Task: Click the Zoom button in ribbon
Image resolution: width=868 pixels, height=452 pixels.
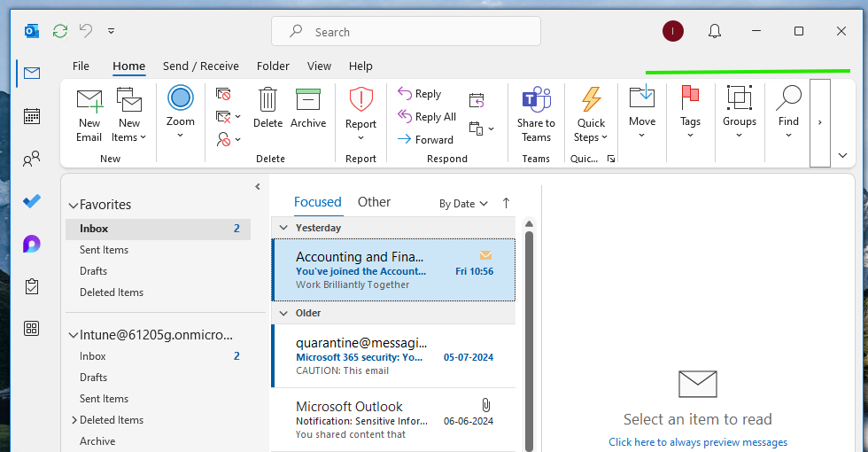Action: point(181,112)
